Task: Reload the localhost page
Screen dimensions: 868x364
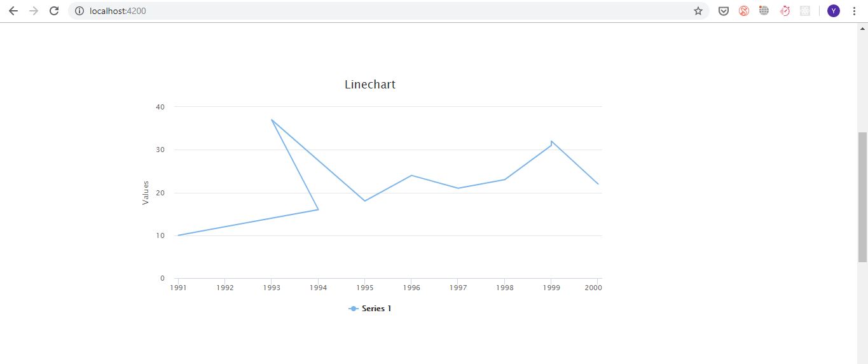Action: (54, 11)
